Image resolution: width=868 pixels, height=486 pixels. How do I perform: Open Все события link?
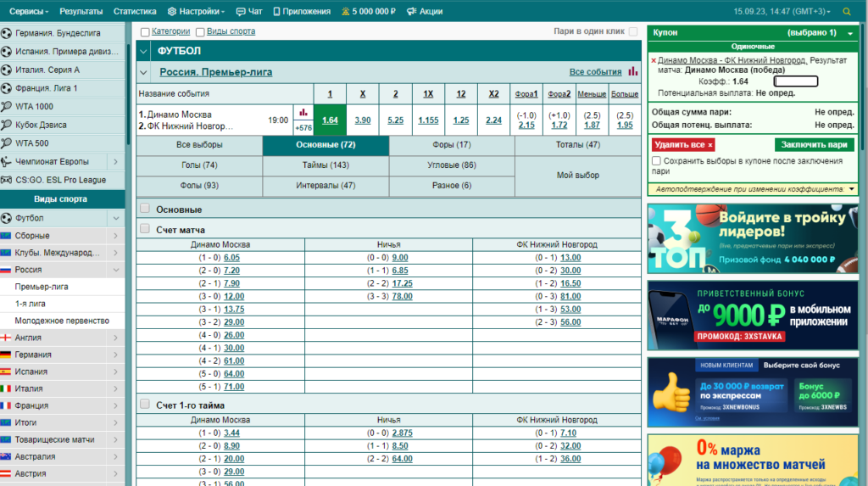pos(595,72)
